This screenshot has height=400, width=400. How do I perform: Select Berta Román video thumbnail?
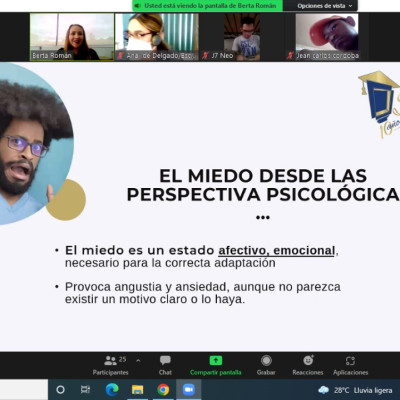click(72, 37)
